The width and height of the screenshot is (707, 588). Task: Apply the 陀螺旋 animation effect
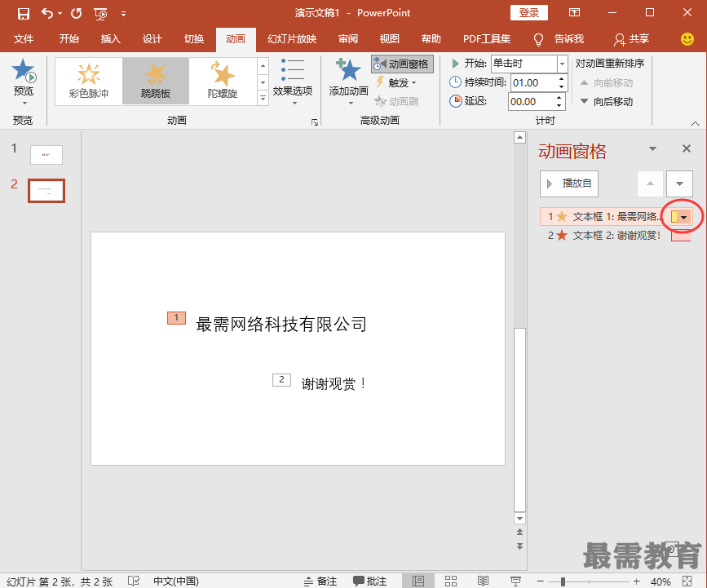(223, 82)
